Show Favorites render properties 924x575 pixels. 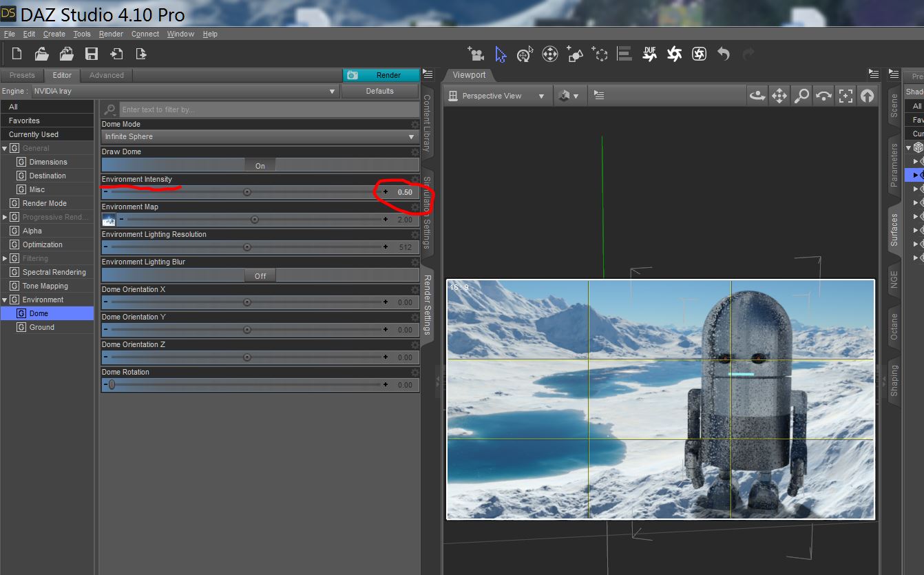pos(47,121)
